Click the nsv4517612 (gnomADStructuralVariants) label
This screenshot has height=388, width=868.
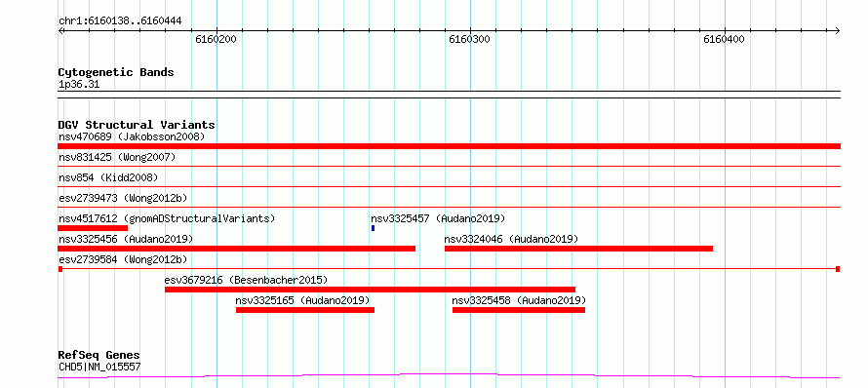[x=167, y=218]
